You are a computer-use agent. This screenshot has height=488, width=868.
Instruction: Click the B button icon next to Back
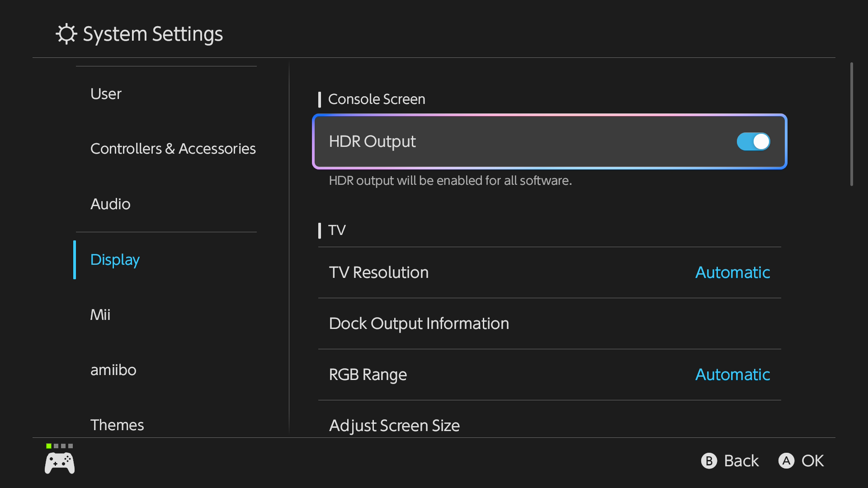click(709, 461)
